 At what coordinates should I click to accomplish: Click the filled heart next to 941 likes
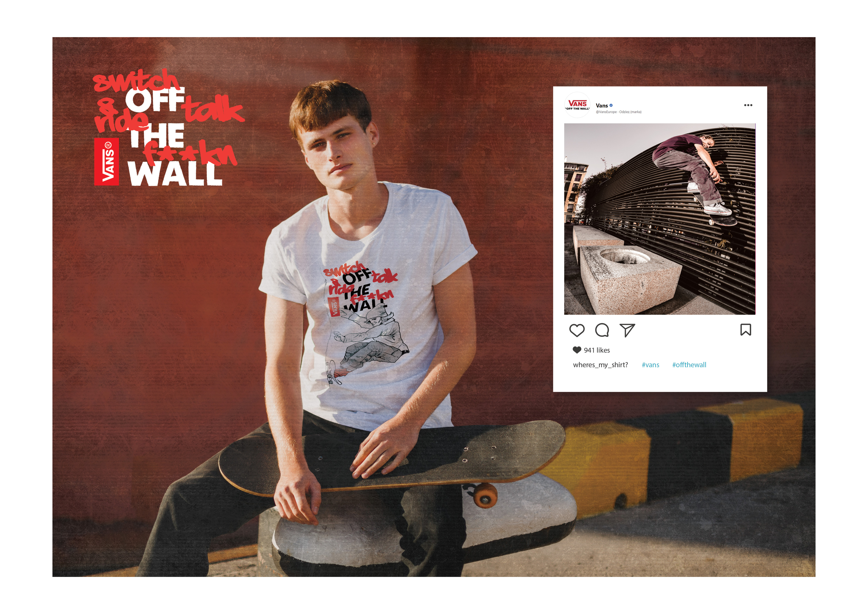click(577, 350)
